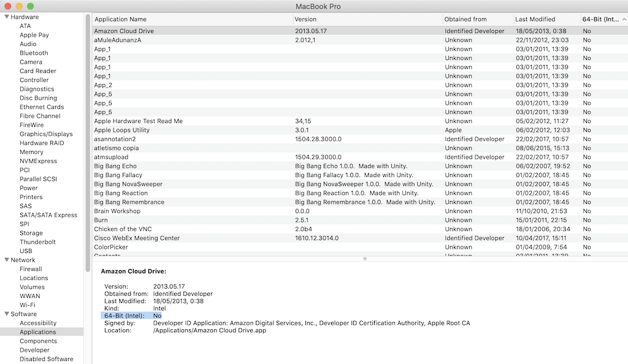Select Components under Software
This screenshot has height=364, width=628.
(x=38, y=341)
